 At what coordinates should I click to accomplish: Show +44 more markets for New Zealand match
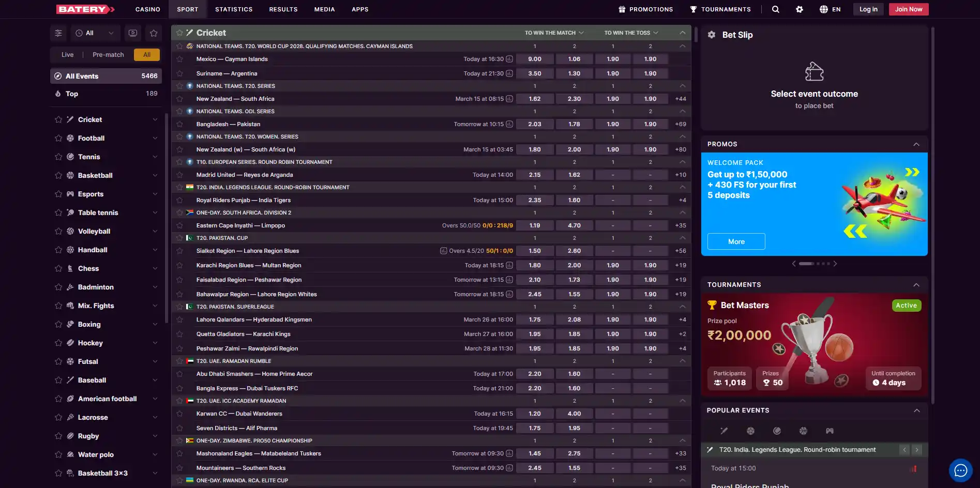pyautogui.click(x=681, y=99)
